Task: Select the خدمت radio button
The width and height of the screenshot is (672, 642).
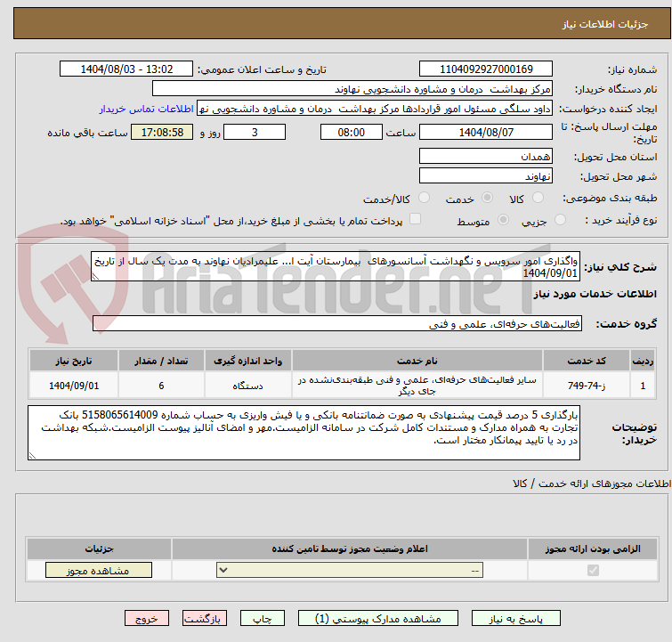Action: 486,199
